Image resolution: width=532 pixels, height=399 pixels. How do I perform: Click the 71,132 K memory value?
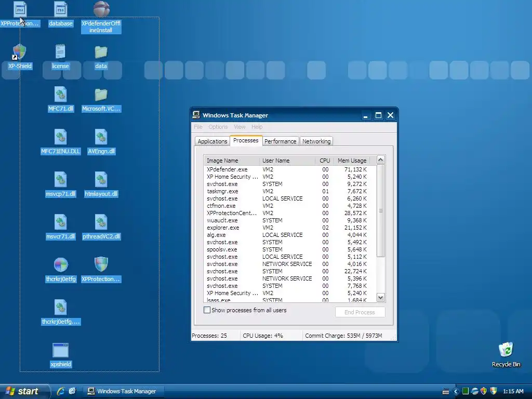tap(355, 169)
